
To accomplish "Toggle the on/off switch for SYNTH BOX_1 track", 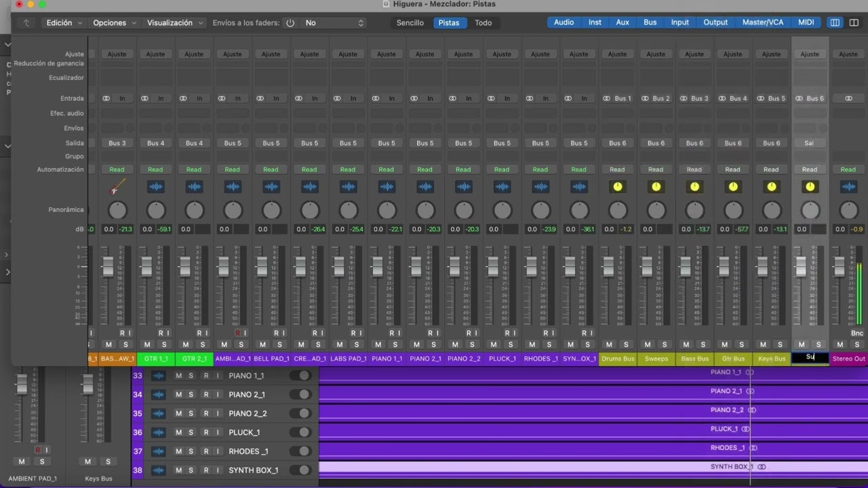I will tap(299, 470).
